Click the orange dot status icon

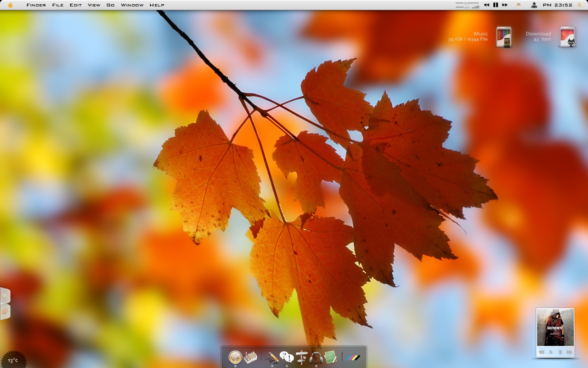[519, 5]
